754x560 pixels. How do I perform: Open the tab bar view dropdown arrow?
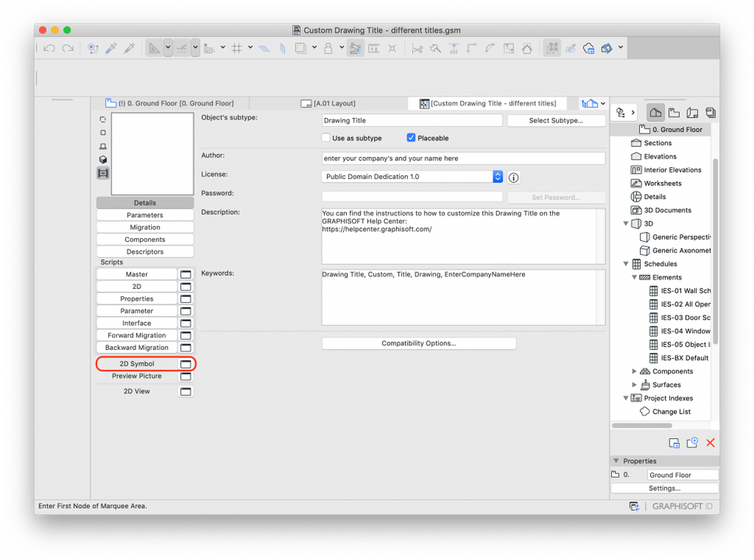tap(603, 104)
